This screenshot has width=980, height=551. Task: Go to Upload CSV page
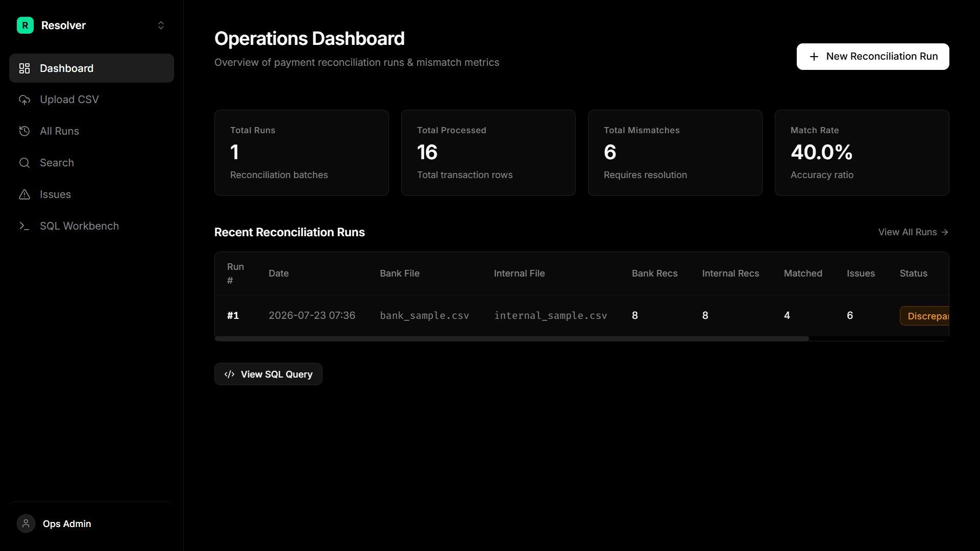click(91, 100)
